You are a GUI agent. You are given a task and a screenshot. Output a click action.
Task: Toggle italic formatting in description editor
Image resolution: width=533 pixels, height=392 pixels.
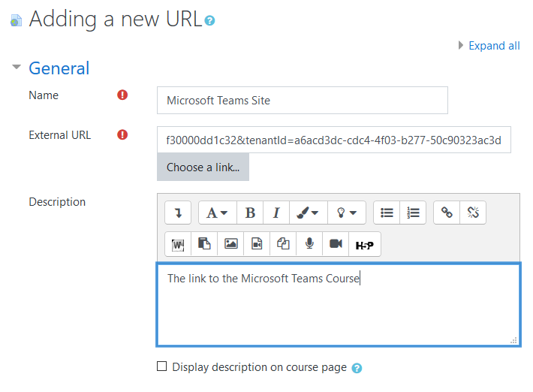coord(276,213)
